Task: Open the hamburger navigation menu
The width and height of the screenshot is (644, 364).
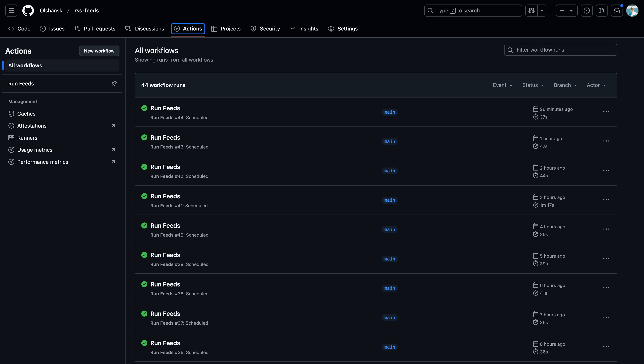Action: pos(11,11)
